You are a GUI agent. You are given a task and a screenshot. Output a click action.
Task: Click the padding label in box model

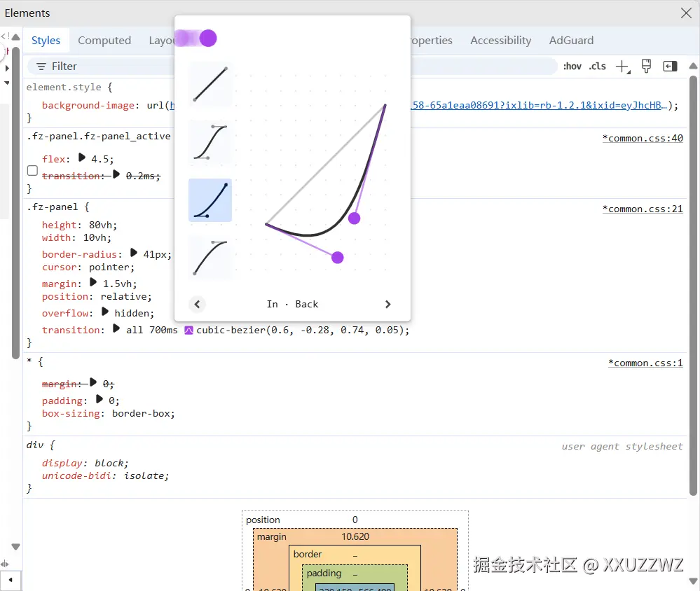click(324, 573)
